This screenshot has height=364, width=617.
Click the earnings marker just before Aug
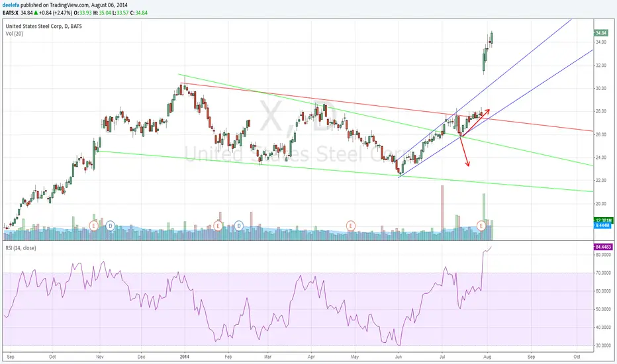[481, 226]
